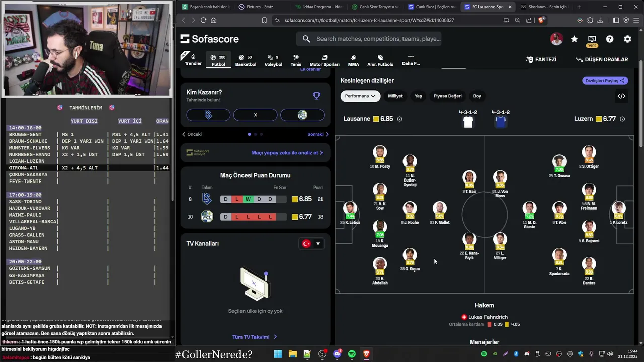
Task: Open Discord from the taskbar
Action: pyautogui.click(x=337, y=354)
